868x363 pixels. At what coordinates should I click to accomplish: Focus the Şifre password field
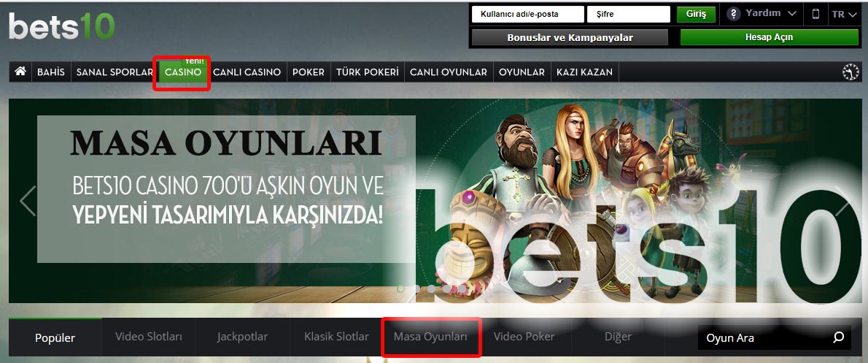pos(629,15)
